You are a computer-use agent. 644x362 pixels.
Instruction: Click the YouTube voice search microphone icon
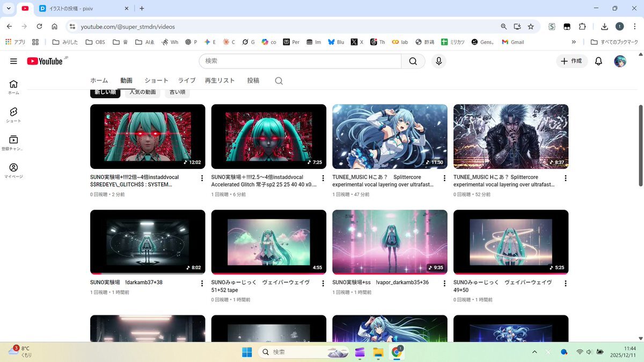point(438,61)
